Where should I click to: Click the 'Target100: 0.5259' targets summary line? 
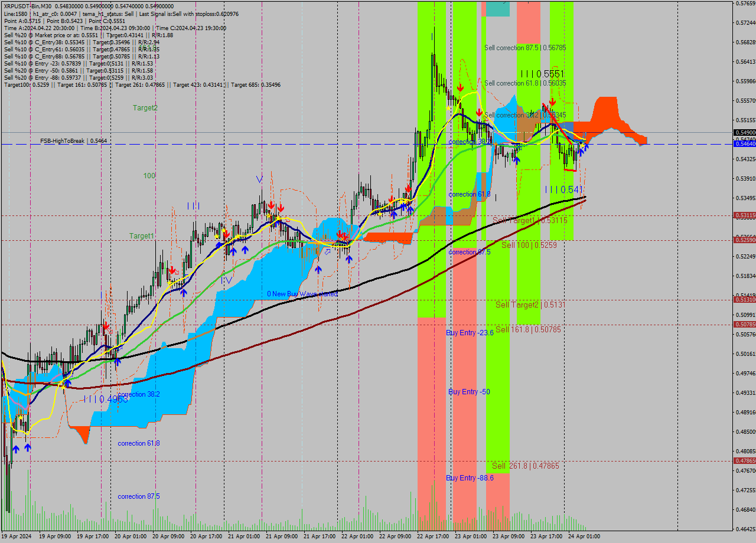(142, 84)
